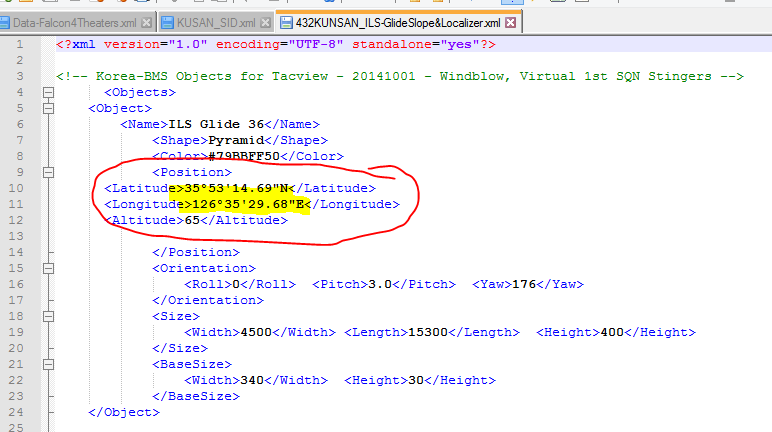Click the save icon on KUSAN_SID tab
Viewport: 772px width, 432px height.
tap(167, 23)
